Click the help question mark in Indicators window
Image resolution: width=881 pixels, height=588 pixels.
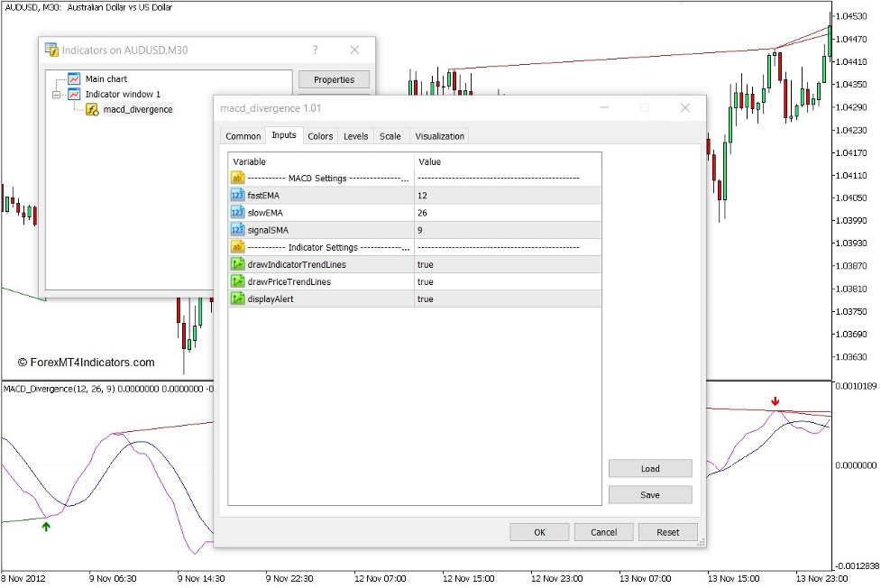315,50
